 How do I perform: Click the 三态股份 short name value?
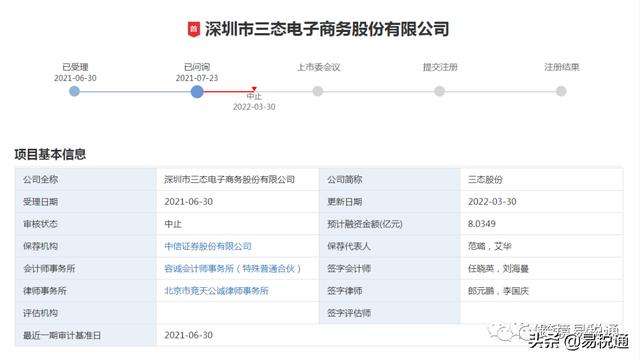coord(485,180)
